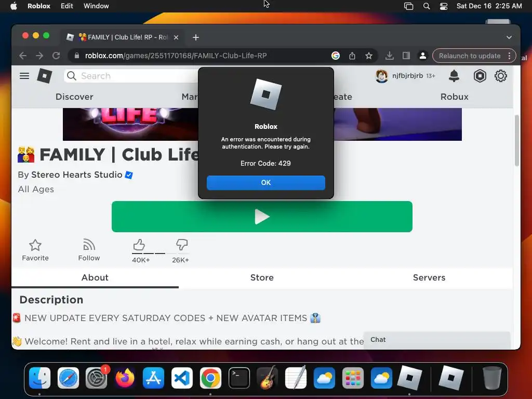Open the notifications bell

pyautogui.click(x=454, y=76)
